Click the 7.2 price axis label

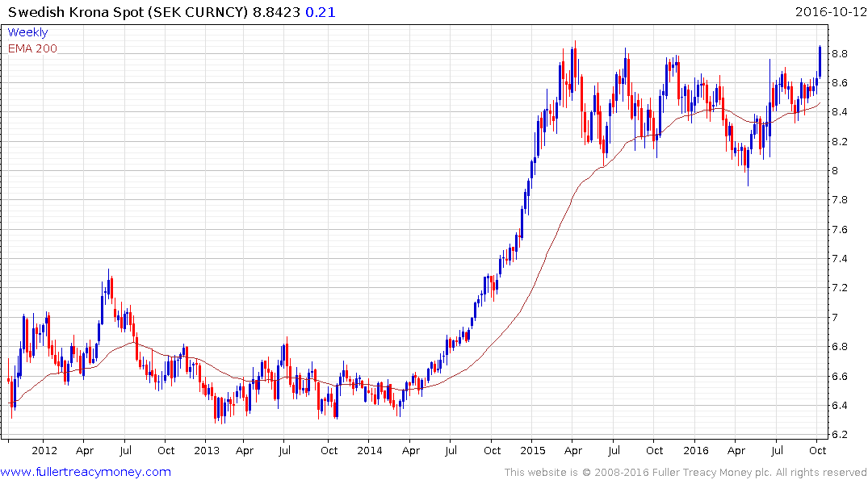tap(839, 288)
